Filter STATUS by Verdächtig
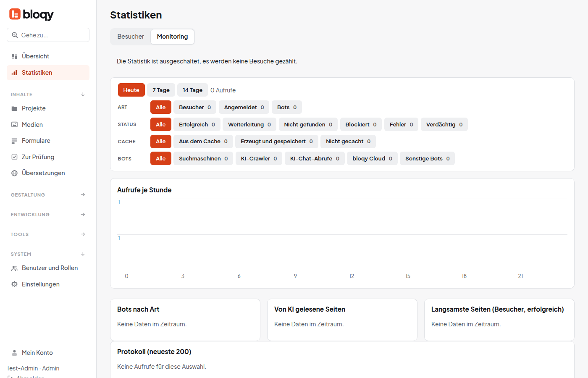 [444, 124]
